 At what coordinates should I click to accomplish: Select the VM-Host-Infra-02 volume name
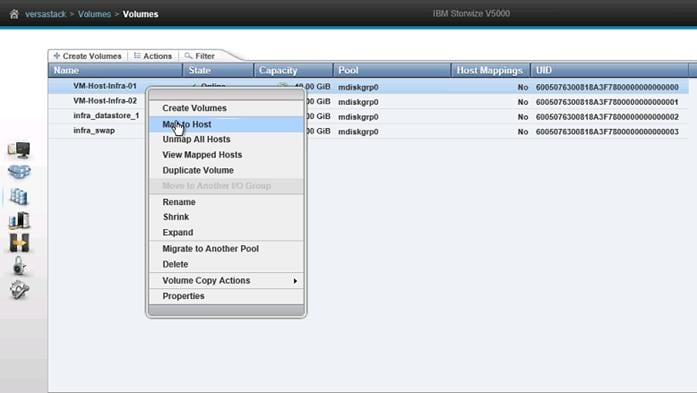(x=105, y=101)
